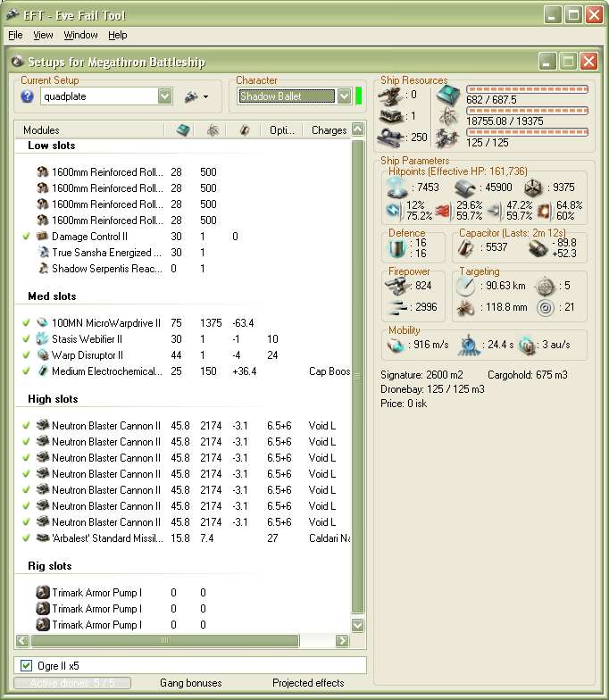Click the targeting range icon showing 90.63 km
Image resolution: width=609 pixels, height=700 pixels.
[x=466, y=286]
